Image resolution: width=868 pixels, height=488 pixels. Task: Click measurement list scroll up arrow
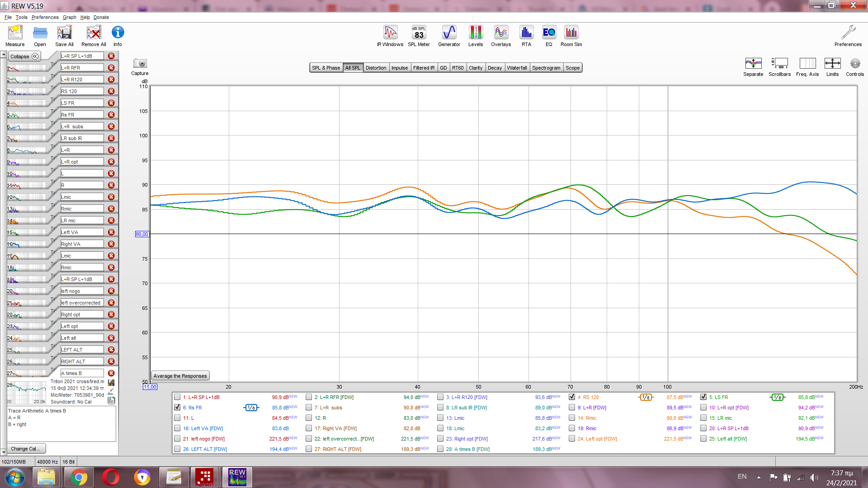[4, 55]
